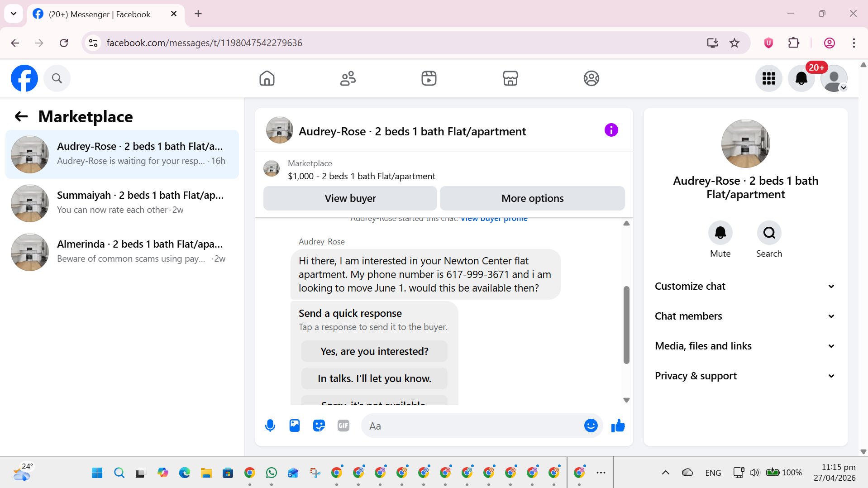Open the Groups icon in top navigation

coord(591,78)
